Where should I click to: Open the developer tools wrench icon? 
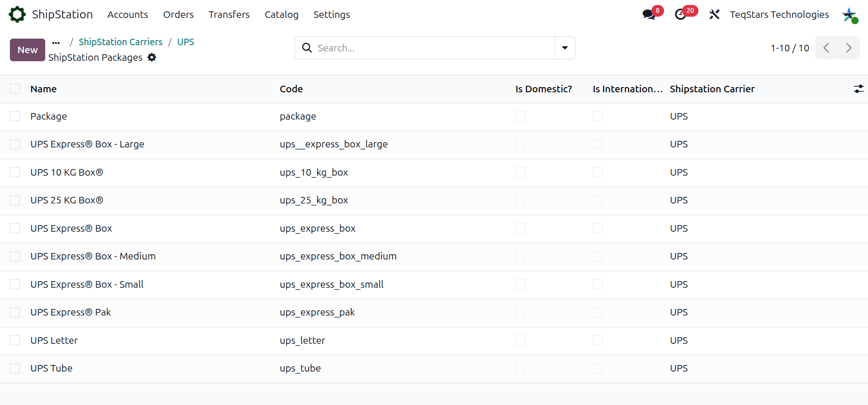point(714,15)
